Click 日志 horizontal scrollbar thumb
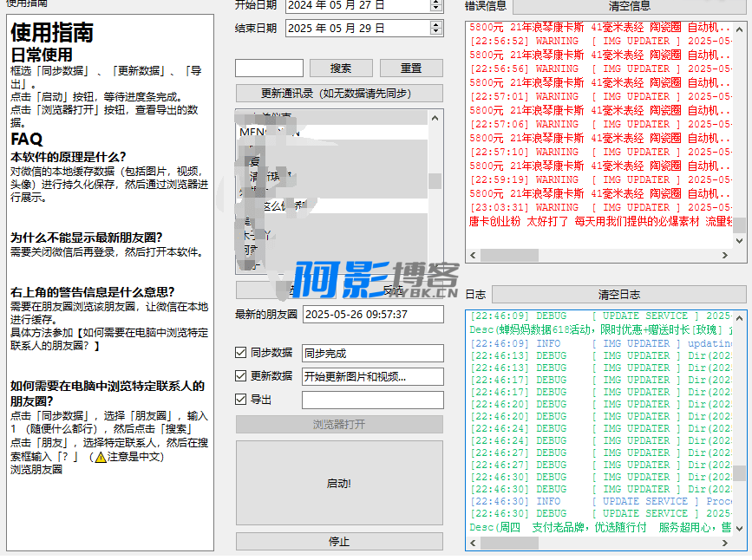752x560 pixels. pyautogui.click(x=509, y=543)
